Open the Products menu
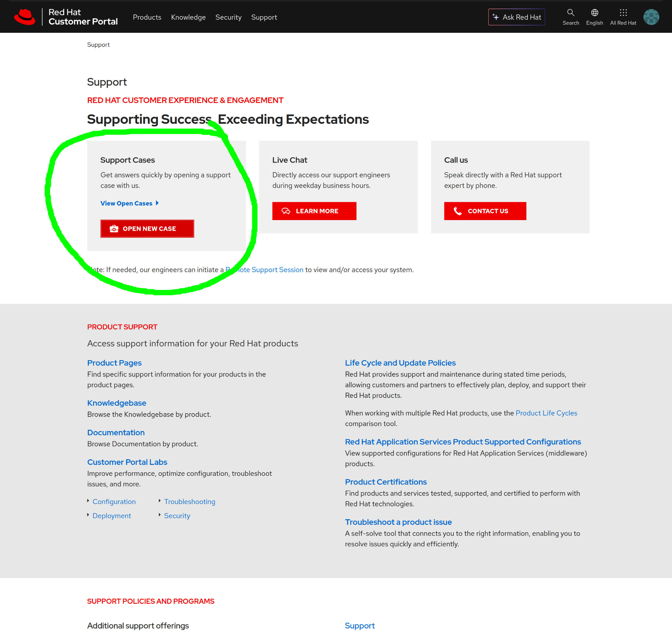 point(147,17)
